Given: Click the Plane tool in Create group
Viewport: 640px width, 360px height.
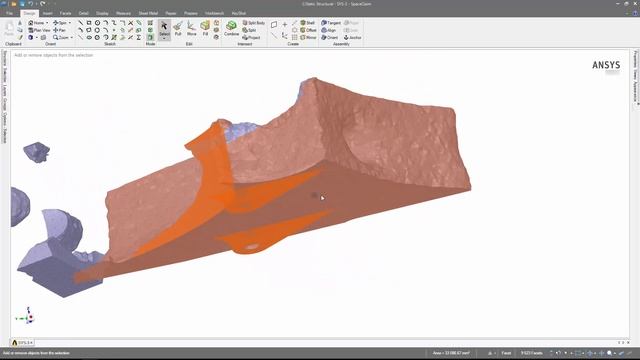Looking at the screenshot, I should [x=274, y=24].
